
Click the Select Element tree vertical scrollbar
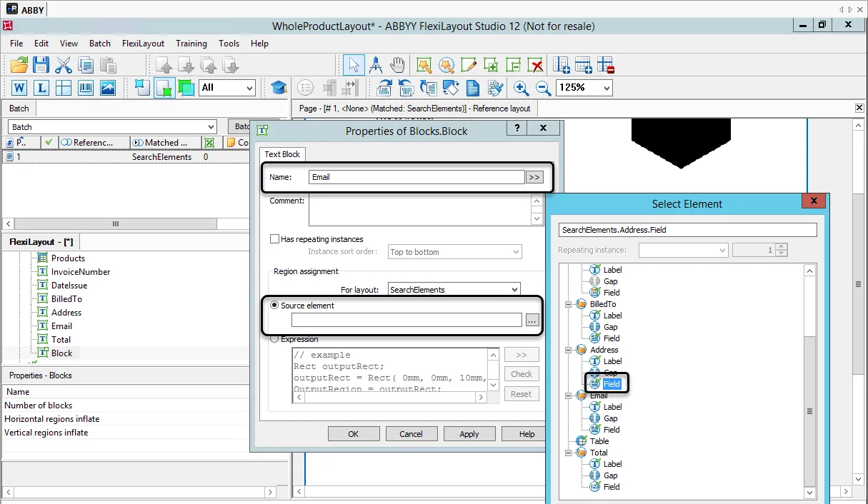809,381
